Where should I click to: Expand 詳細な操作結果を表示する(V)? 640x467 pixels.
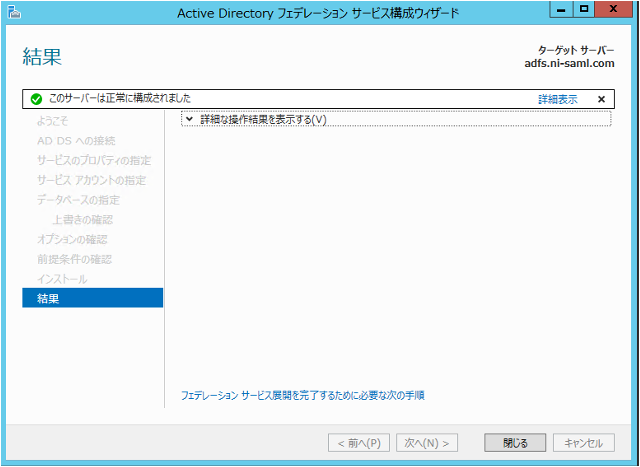click(396, 120)
